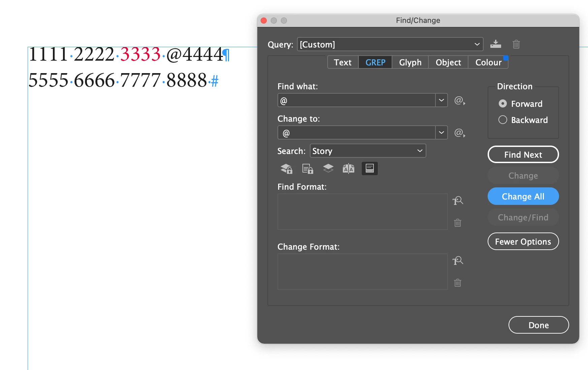Image resolution: width=588 pixels, height=370 pixels.
Task: Click the 8888 text in second line
Action: [187, 81]
